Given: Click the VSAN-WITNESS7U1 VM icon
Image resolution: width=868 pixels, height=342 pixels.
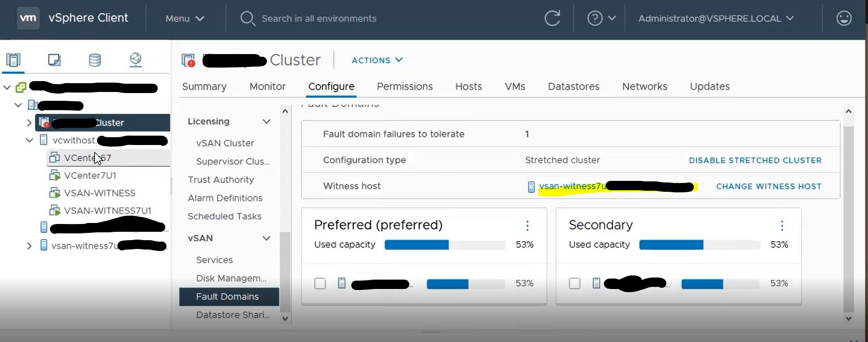Looking at the screenshot, I should click(54, 211).
